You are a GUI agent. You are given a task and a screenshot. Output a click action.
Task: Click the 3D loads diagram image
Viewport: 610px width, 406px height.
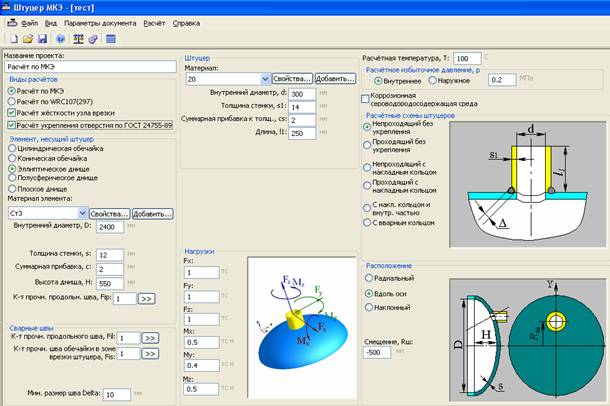(x=302, y=327)
